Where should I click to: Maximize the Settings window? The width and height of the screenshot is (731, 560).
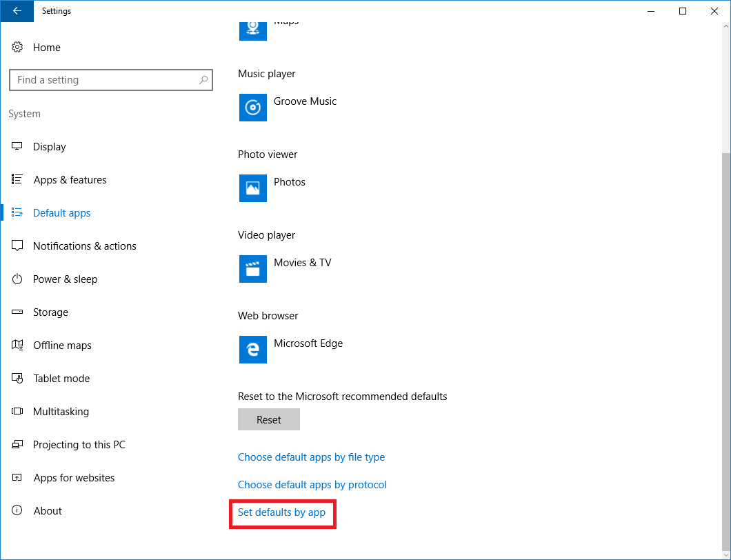click(683, 11)
